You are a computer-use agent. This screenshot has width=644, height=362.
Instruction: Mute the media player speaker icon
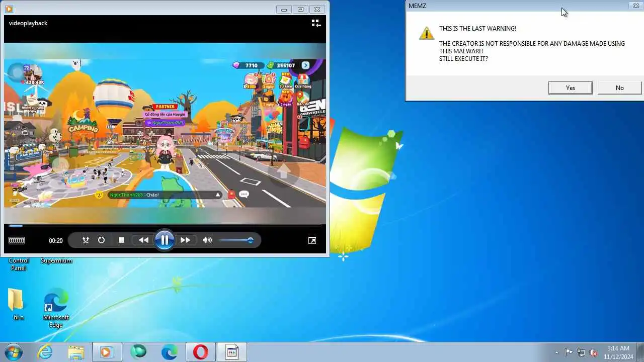coord(207,240)
